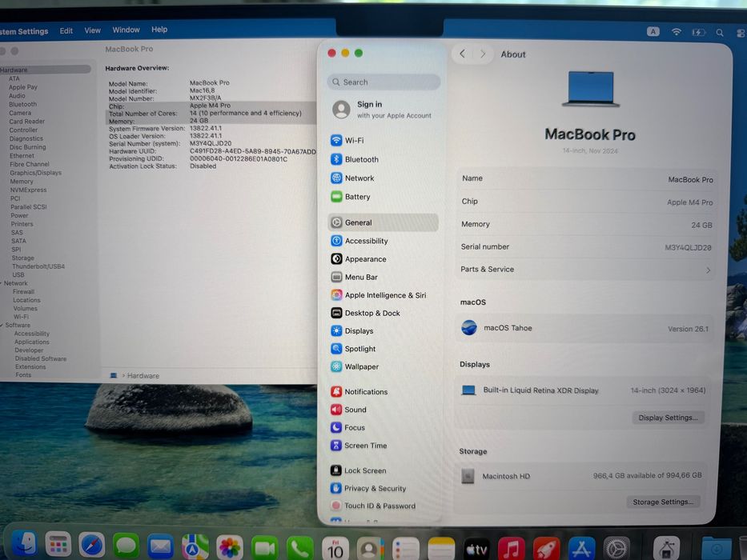Go back with the left chevron button
Screen dimensions: 747x560
point(462,54)
